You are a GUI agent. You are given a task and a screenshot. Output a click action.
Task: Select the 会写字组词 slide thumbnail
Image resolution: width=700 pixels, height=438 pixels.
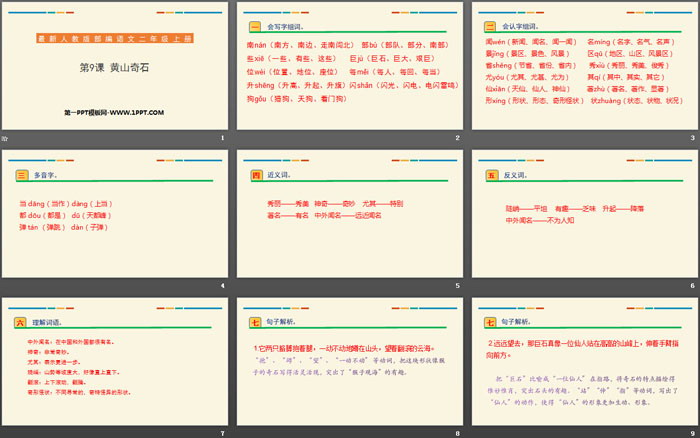click(x=348, y=71)
